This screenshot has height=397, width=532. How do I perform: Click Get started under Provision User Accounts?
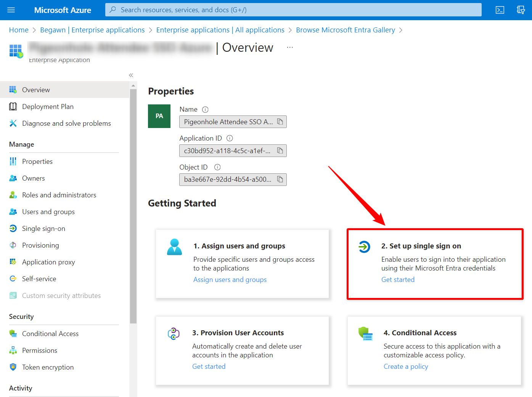coord(209,367)
